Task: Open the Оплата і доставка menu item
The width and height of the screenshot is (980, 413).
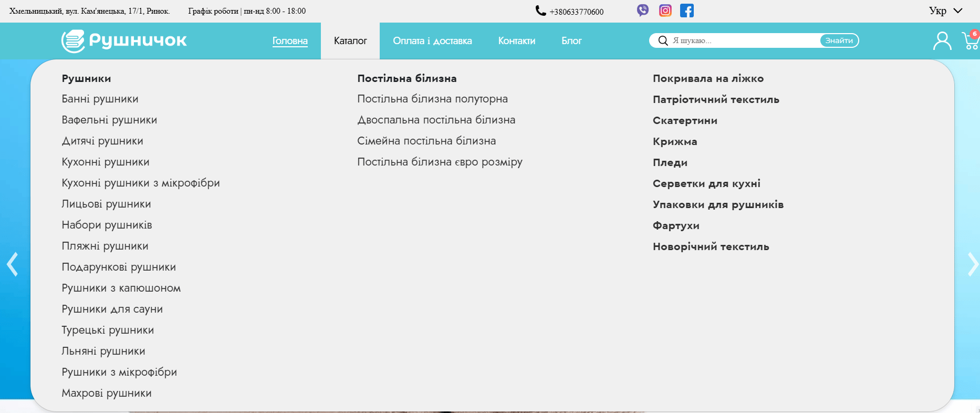Action: (x=432, y=41)
